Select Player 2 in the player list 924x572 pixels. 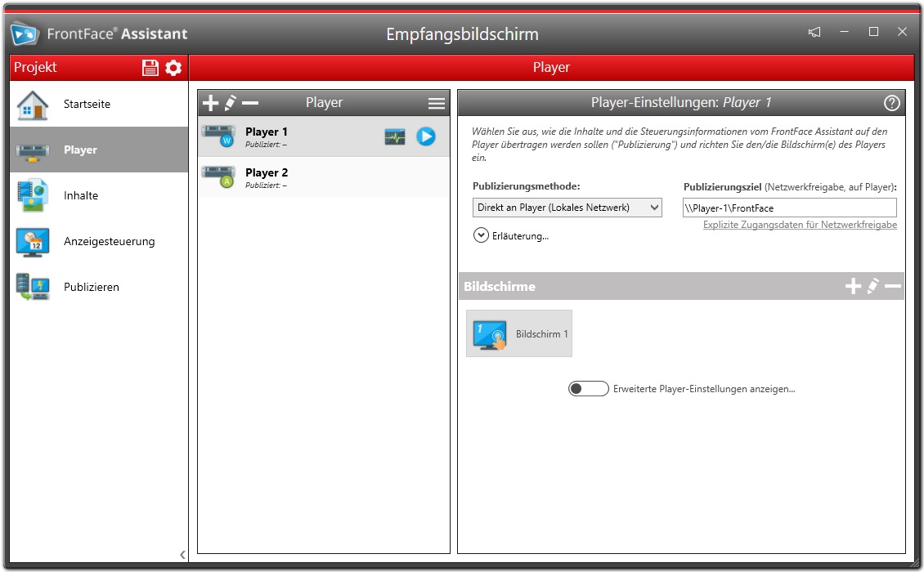click(324, 177)
